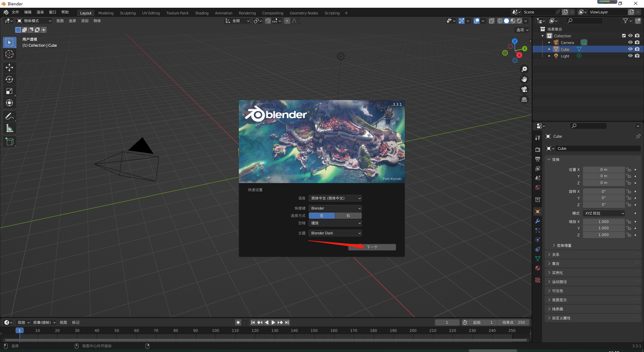Open the language dropdown
The width and height of the screenshot is (644, 352).
tap(335, 198)
